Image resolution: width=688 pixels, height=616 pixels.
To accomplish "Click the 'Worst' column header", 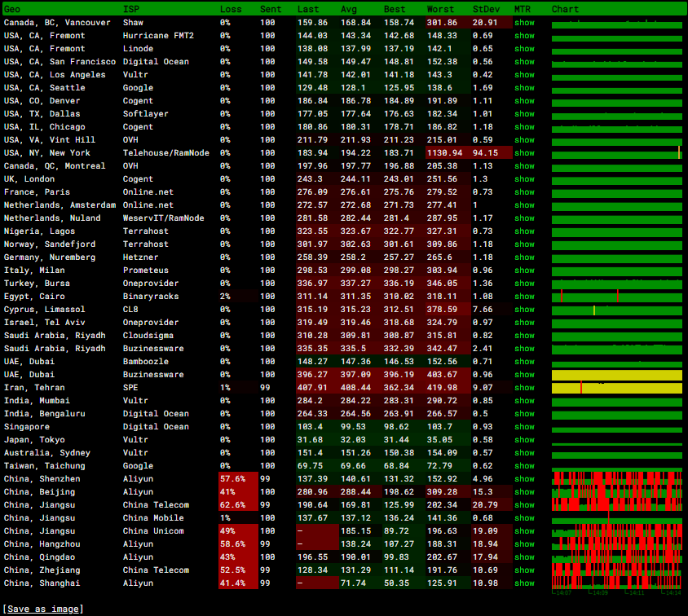I will [440, 9].
